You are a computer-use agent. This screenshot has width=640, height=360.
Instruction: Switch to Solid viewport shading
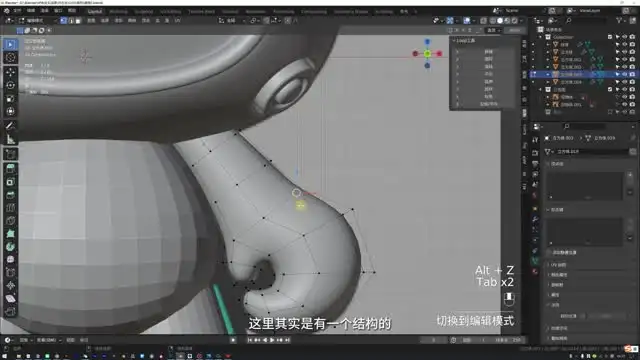[x=500, y=20]
